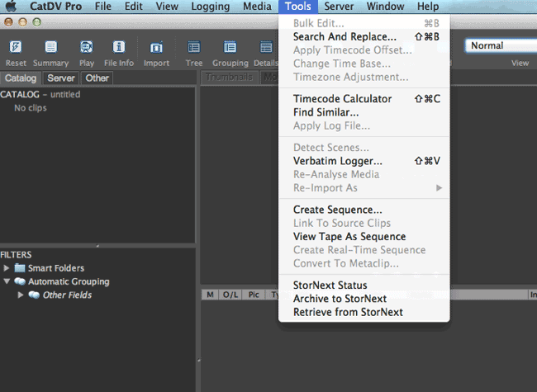Expand the Smart Folders tree node

7,268
